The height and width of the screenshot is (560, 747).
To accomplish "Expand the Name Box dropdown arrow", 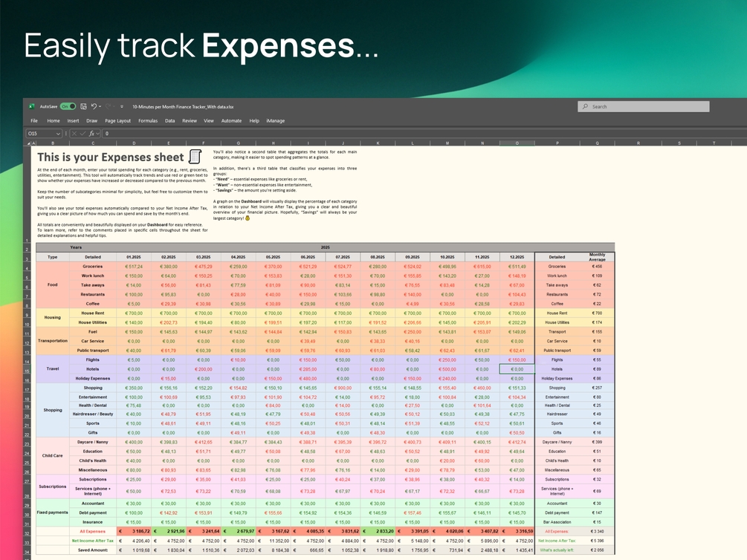I will click(58, 134).
